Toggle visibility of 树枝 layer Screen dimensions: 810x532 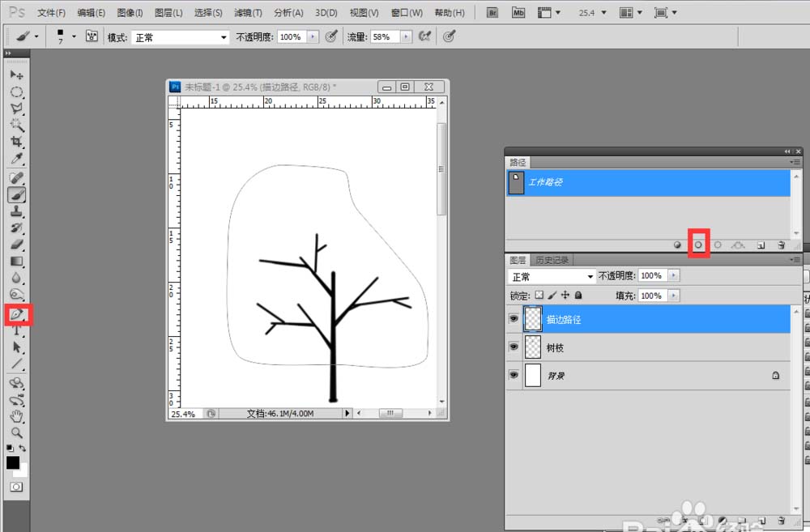click(514, 347)
